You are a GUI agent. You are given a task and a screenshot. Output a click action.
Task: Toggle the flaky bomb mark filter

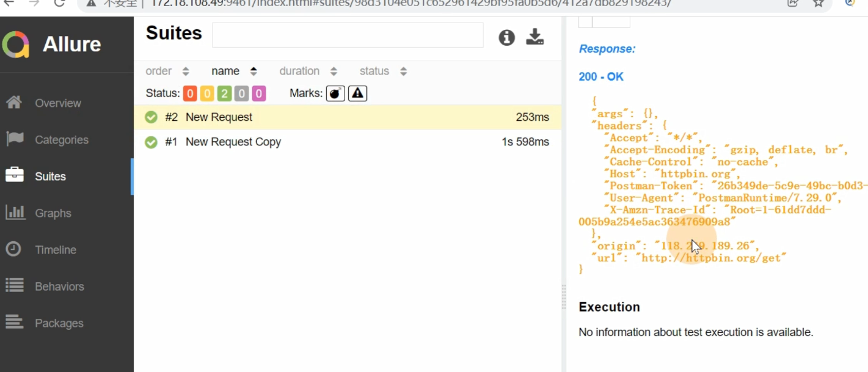point(335,93)
